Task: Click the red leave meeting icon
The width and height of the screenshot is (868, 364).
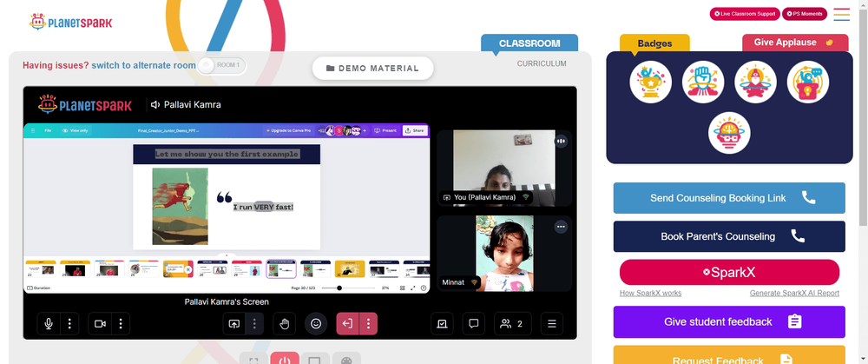Action: tap(348, 323)
